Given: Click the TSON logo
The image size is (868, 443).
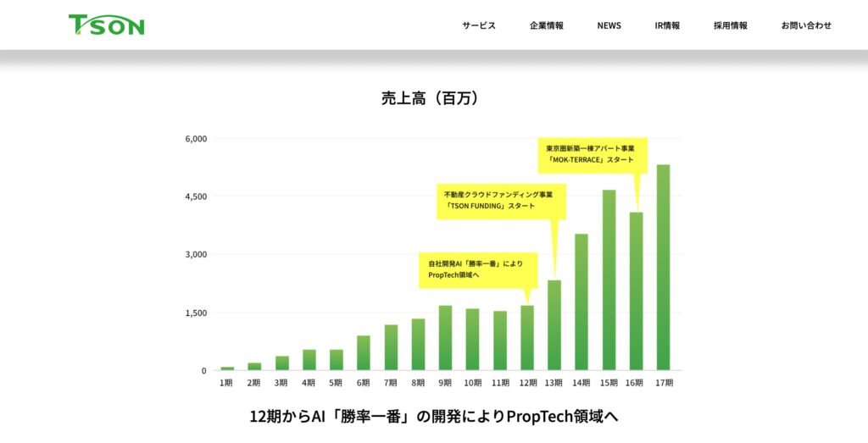Looking at the screenshot, I should (106, 25).
